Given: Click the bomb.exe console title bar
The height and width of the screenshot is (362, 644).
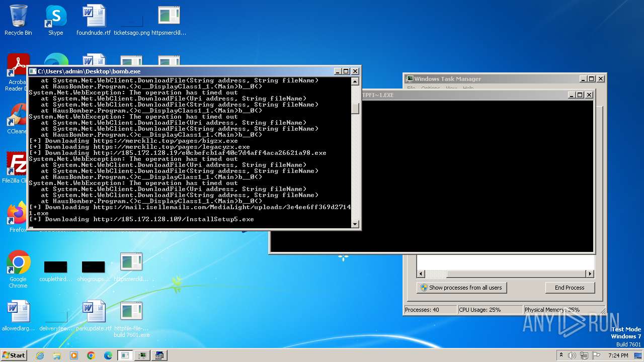Looking at the screenshot, I should click(194, 71).
